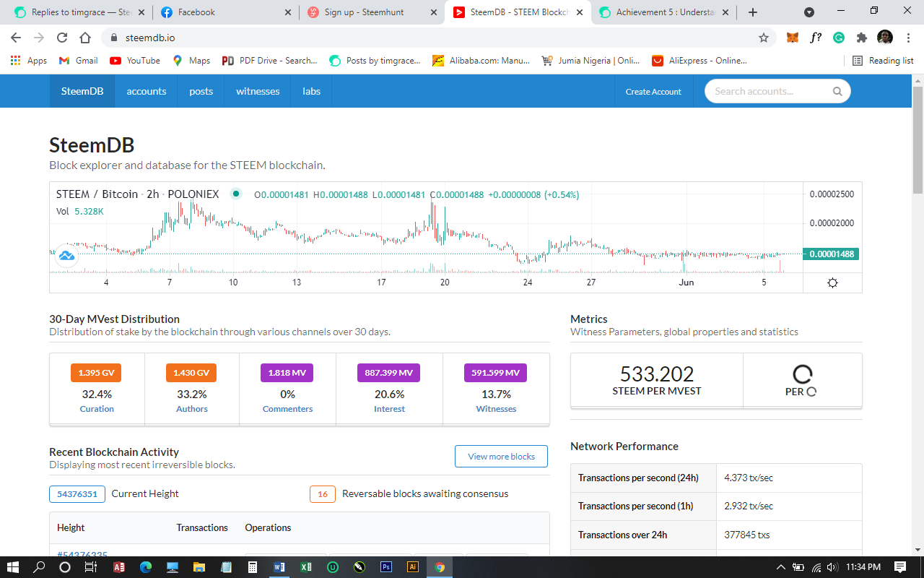Open the witnesses page in navbar

point(258,91)
